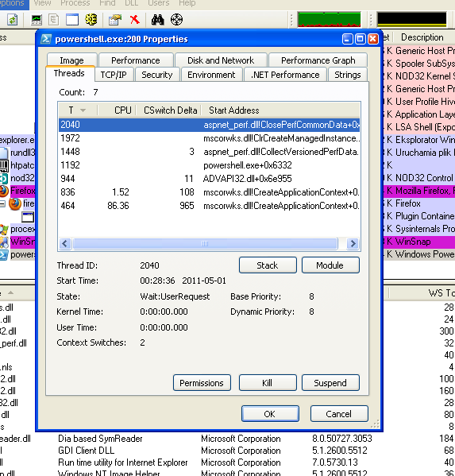This screenshot has height=476, width=455.
Task: Open the Security tab
Action: [156, 75]
